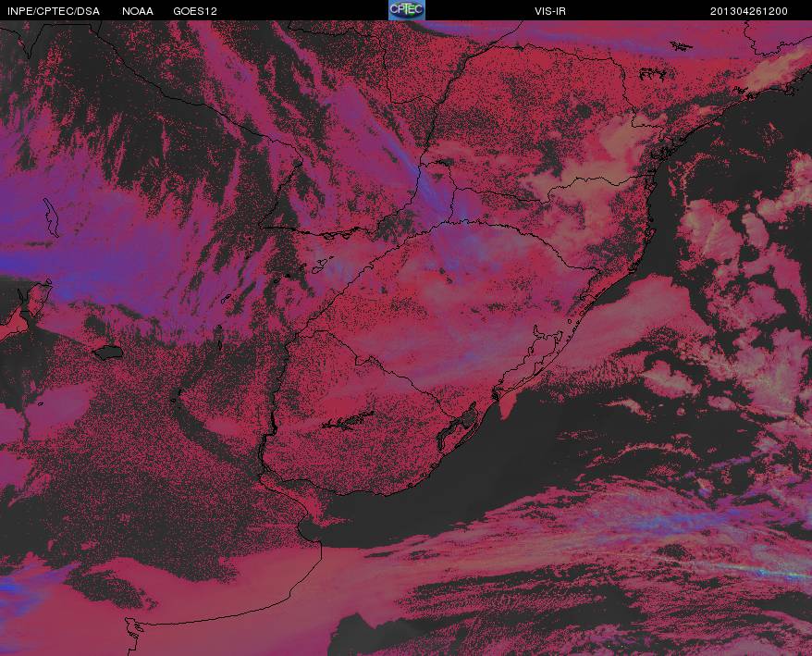
Task: Click the CPTEC logo in header
Action: pyautogui.click(x=407, y=10)
